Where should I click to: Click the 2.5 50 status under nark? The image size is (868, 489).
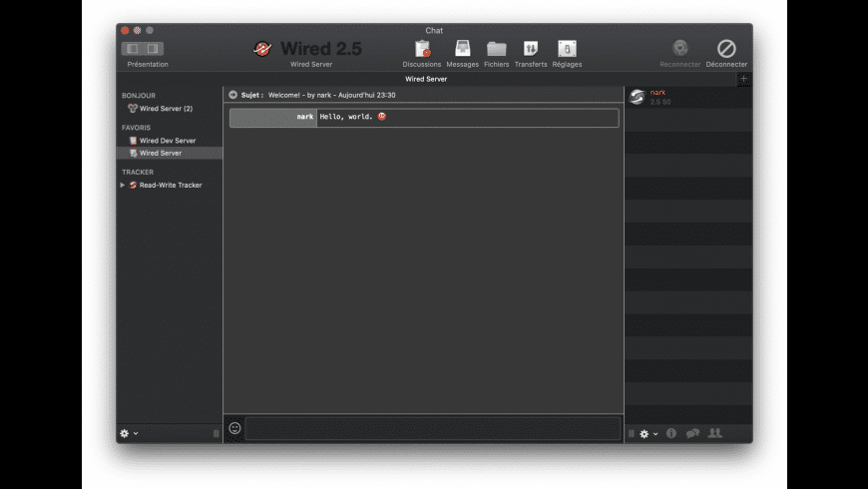pos(659,102)
